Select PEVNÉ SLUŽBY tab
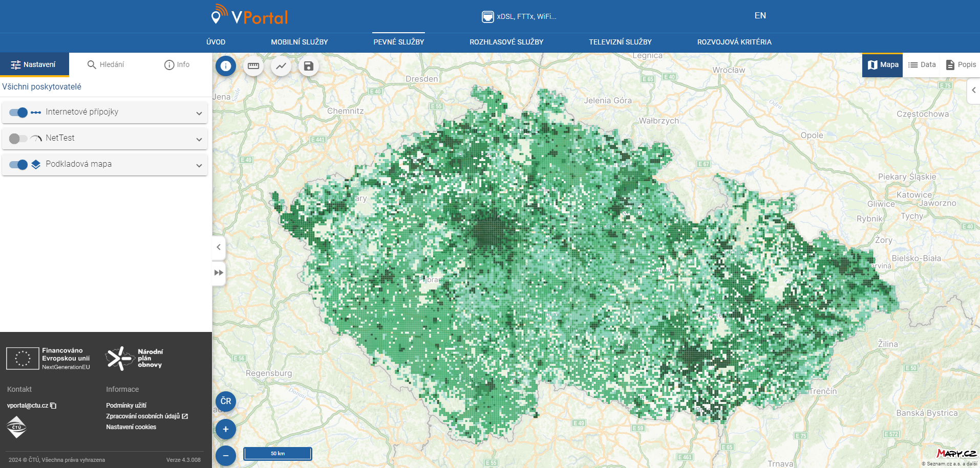Image resolution: width=980 pixels, height=468 pixels. click(399, 42)
